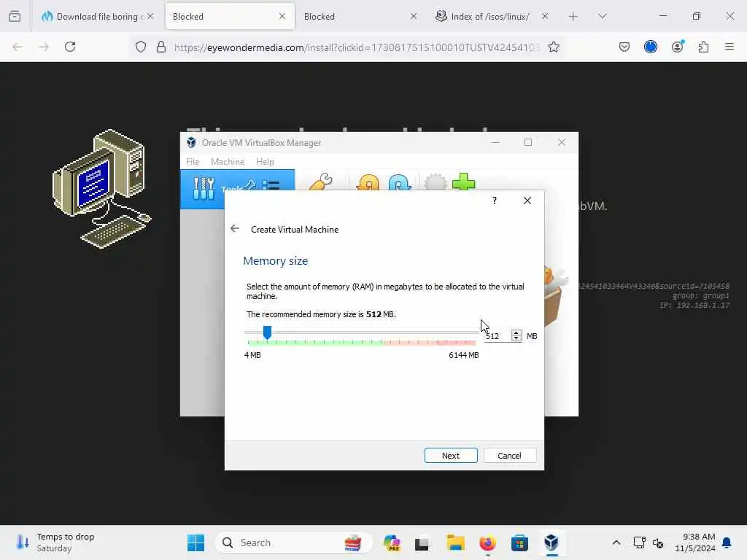Open the Firefox account icon

(x=678, y=46)
